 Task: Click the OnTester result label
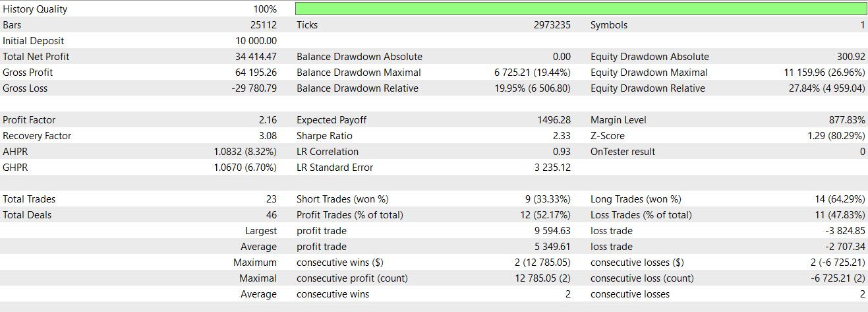point(623,152)
